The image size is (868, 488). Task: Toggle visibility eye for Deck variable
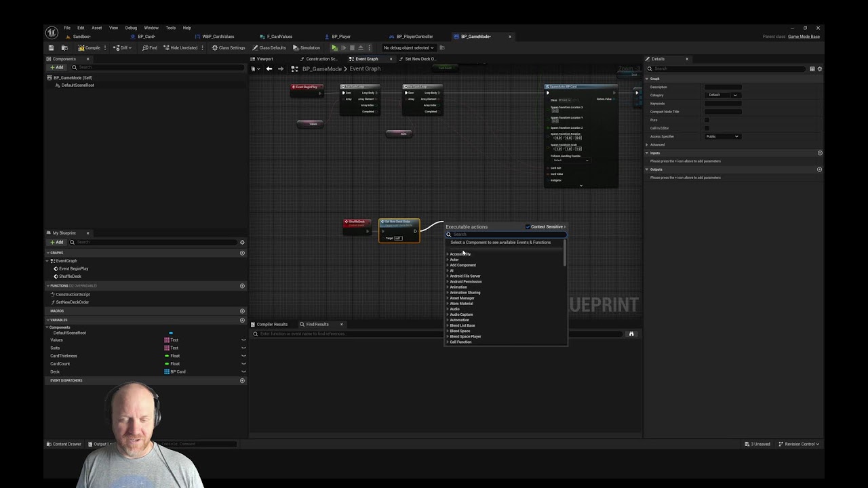(x=243, y=372)
